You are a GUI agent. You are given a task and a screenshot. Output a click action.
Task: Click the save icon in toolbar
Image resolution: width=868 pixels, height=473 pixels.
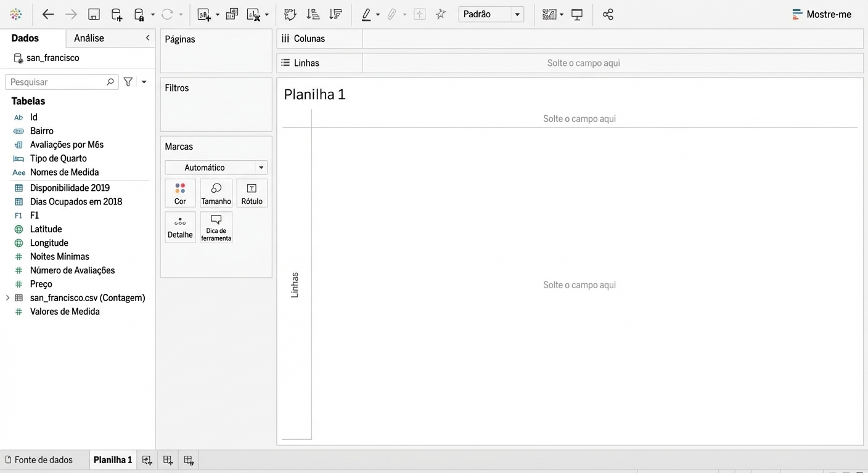click(x=94, y=14)
